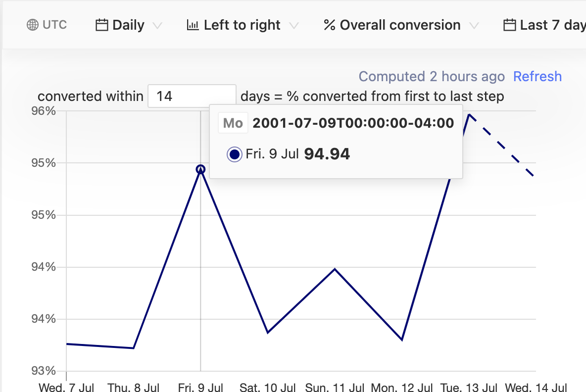Click the Fri. 9 Jul axis label
This screenshot has height=392, width=586.
click(200, 387)
